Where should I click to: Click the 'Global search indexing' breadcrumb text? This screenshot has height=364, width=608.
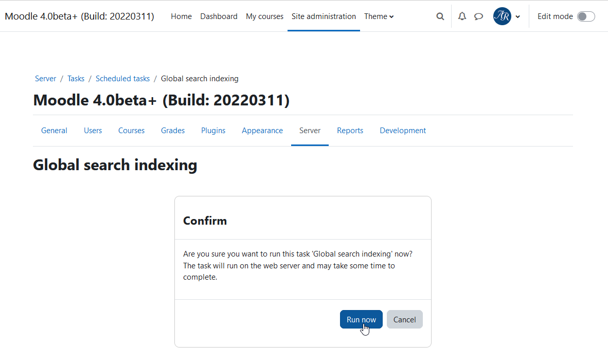click(200, 79)
